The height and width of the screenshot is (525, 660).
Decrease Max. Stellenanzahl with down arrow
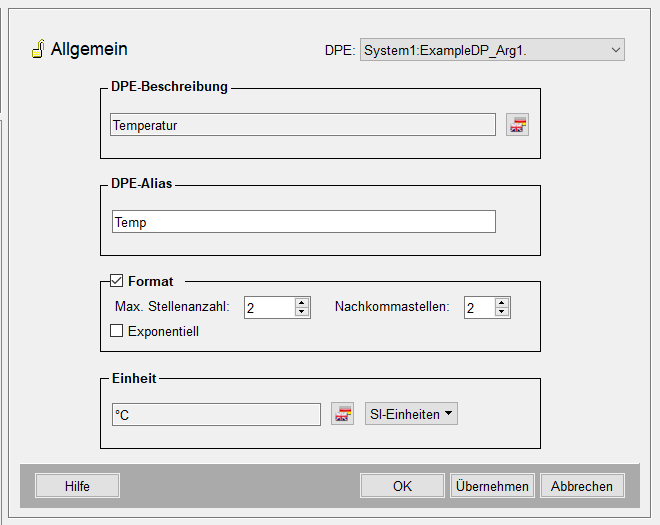point(301,312)
